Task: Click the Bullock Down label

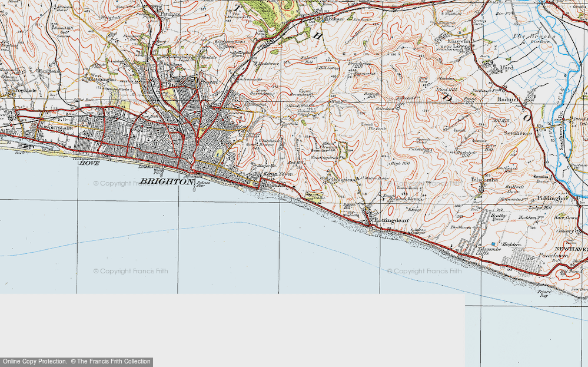Action: click(513, 189)
